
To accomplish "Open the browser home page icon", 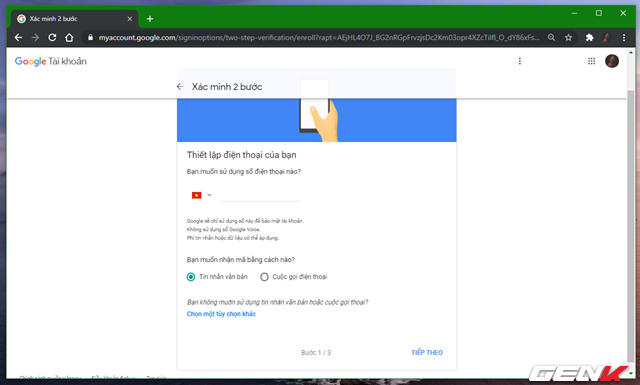I will pyautogui.click(x=69, y=38).
